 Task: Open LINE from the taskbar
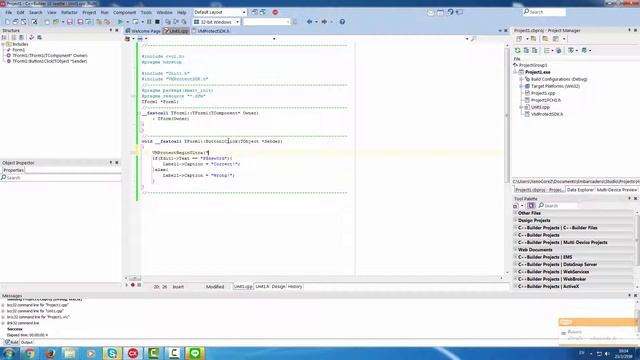[x=195, y=353]
